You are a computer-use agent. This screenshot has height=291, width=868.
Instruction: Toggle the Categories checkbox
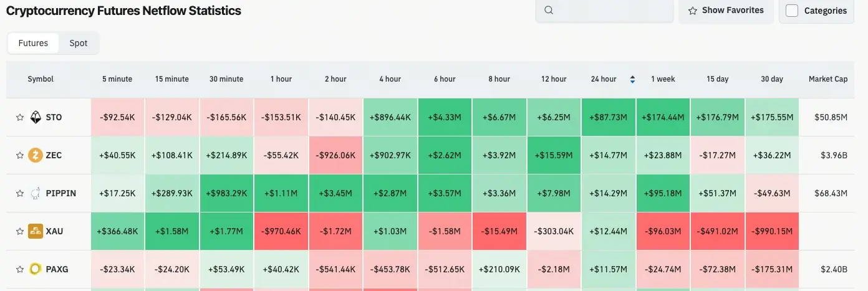(792, 11)
